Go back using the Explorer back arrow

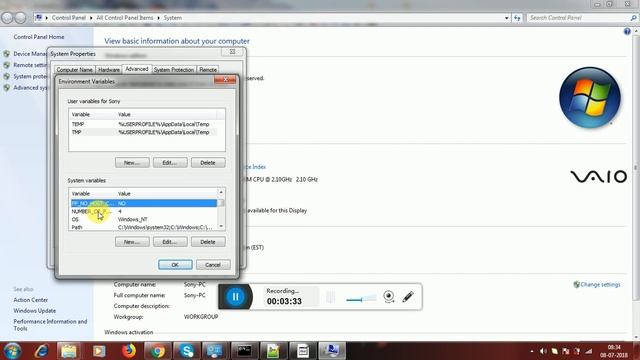[7, 18]
